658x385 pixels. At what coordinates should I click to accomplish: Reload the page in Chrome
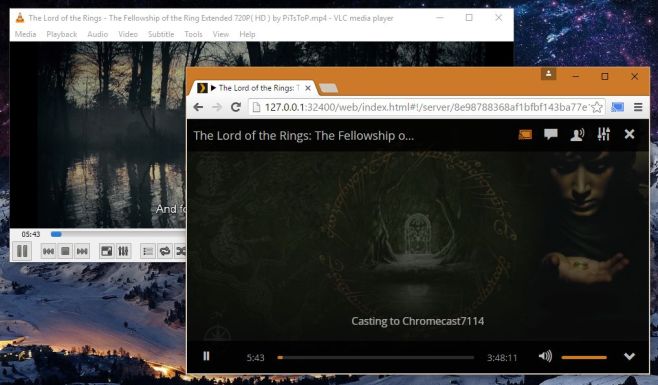pos(236,107)
